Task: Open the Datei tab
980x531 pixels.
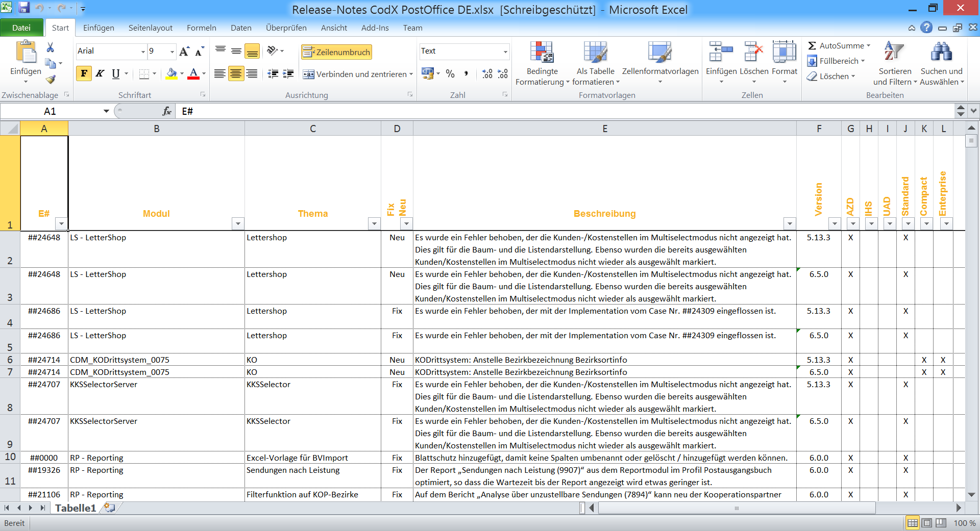Action: point(21,28)
